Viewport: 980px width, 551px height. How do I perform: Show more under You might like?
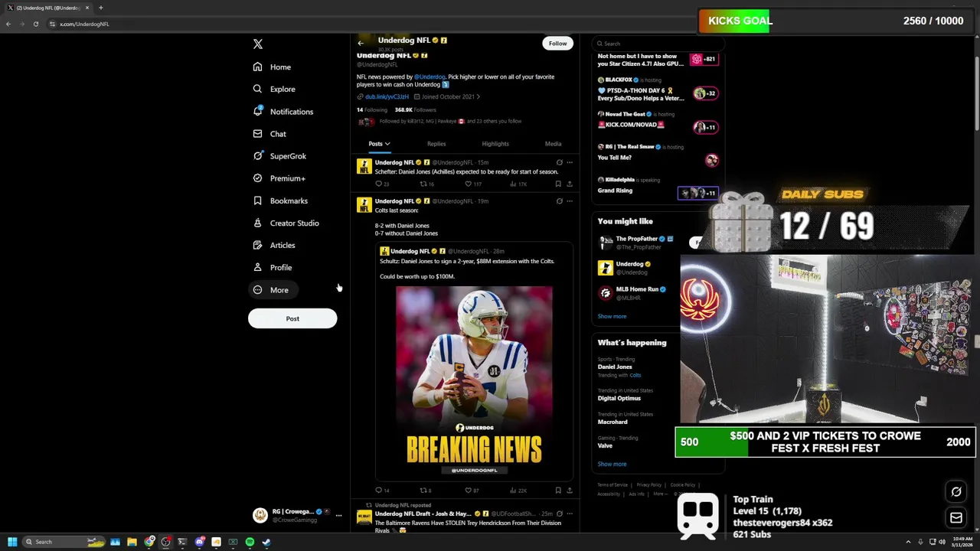(612, 316)
